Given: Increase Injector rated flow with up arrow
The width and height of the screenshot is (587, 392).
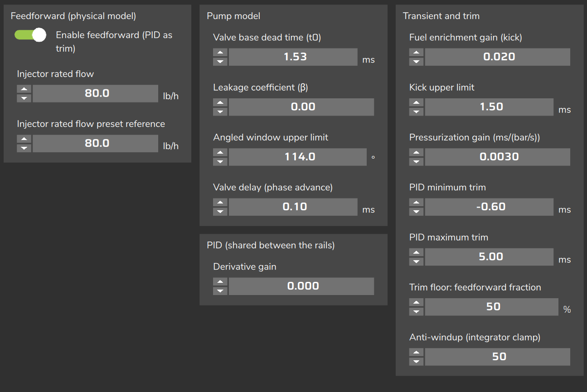Looking at the screenshot, I should pyautogui.click(x=24, y=89).
